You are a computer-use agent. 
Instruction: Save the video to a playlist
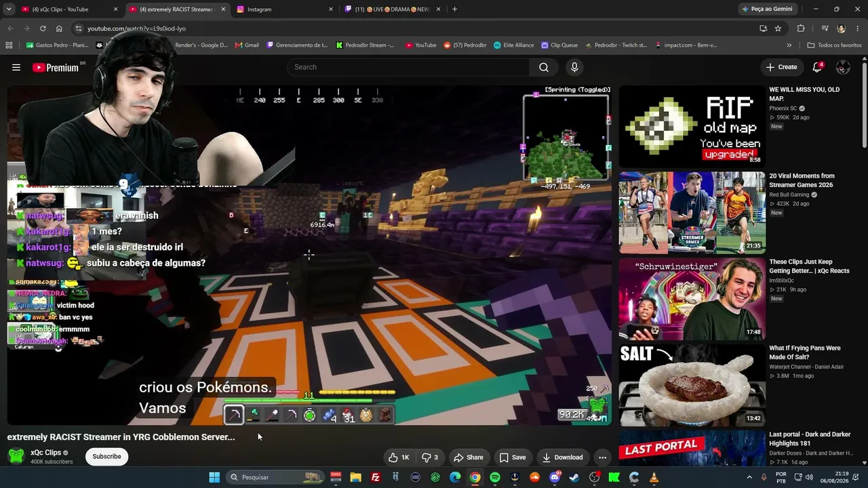[x=513, y=457]
